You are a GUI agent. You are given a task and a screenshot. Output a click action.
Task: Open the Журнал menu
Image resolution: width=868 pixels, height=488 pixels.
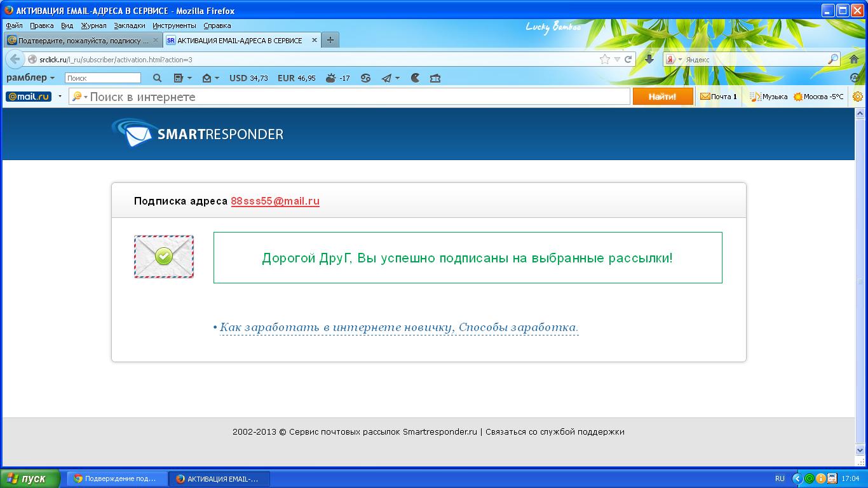click(93, 25)
